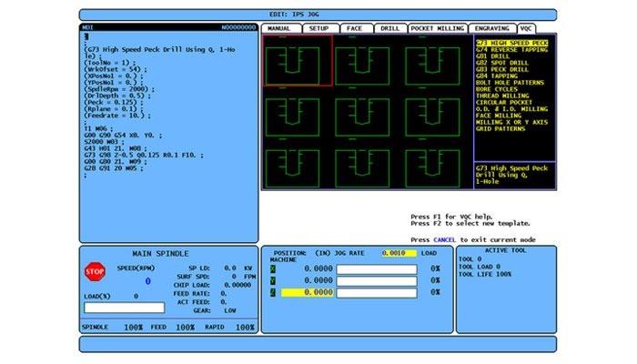Screen dimensions: 637x364
Task: Click the Y axis load bar
Action: pyautogui.click(x=377, y=280)
